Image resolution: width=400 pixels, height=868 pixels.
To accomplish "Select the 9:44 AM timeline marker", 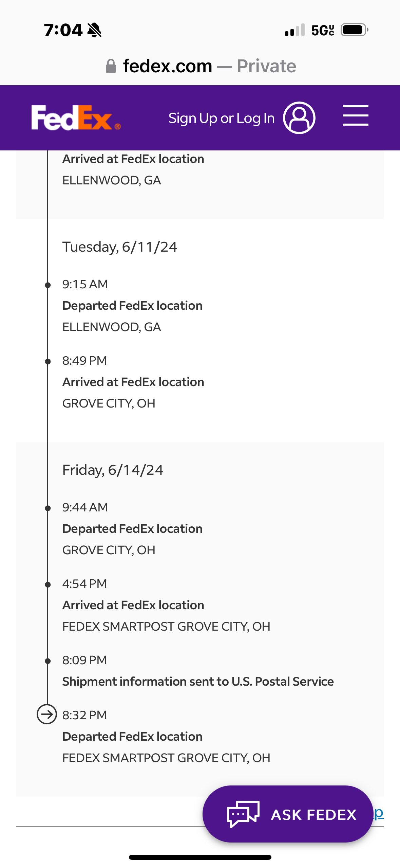I will point(48,508).
